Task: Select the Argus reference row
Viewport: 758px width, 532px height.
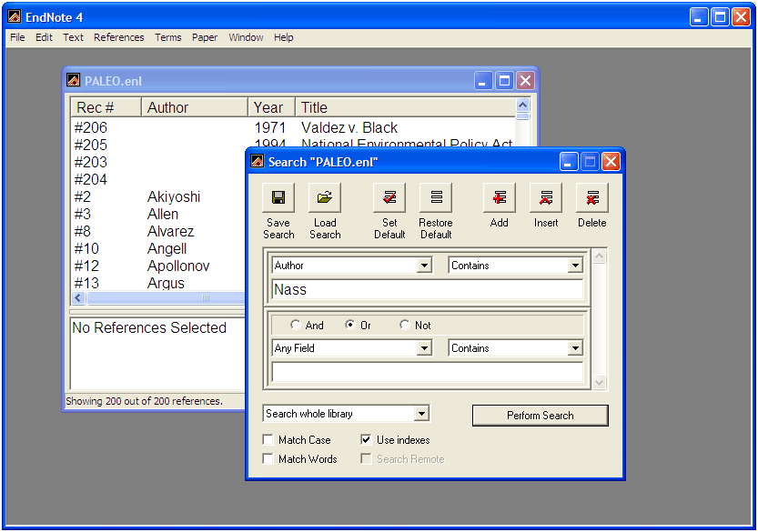Action: click(158, 283)
